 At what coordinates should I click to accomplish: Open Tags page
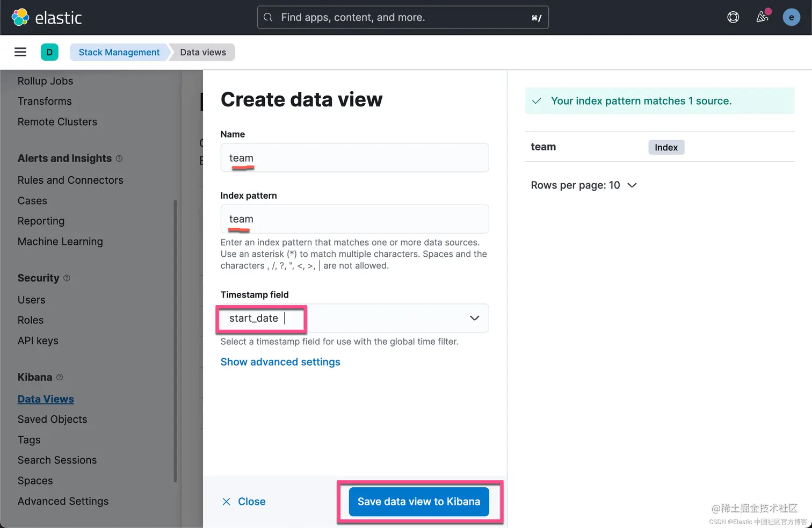[29, 440]
